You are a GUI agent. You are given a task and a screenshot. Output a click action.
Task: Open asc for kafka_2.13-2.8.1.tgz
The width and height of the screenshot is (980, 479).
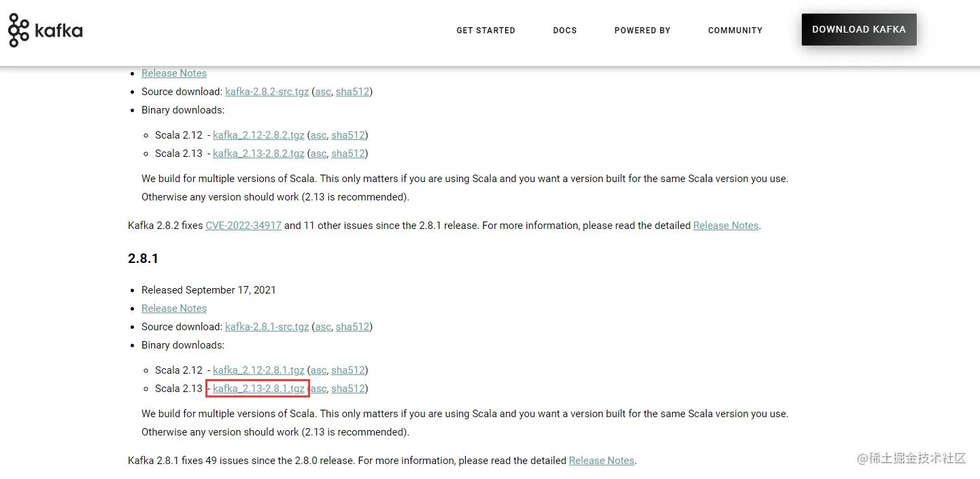(318, 389)
